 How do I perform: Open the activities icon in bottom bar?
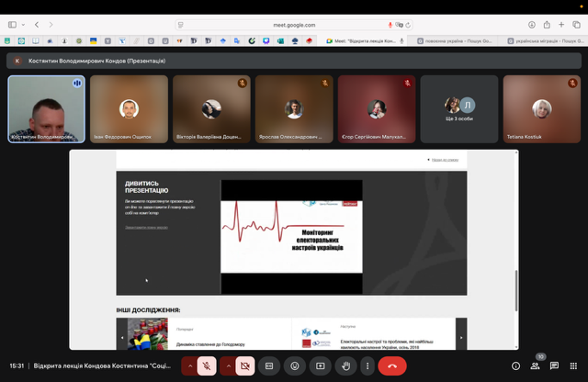(x=573, y=365)
